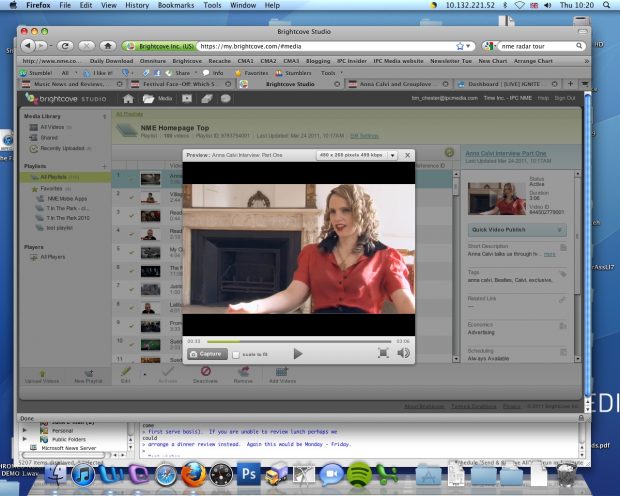This screenshot has width=620, height=496.
Task: Open the Daily Download bookmark
Action: 112,61
